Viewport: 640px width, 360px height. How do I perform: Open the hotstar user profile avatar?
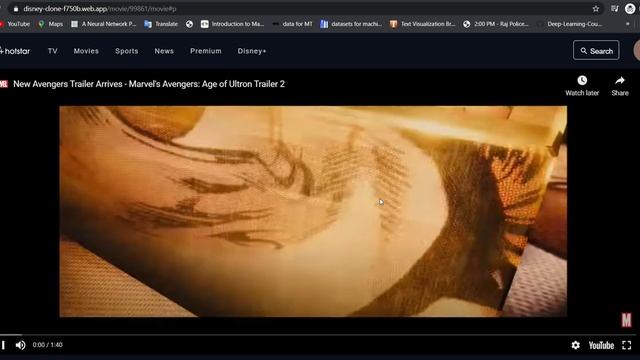point(637,51)
